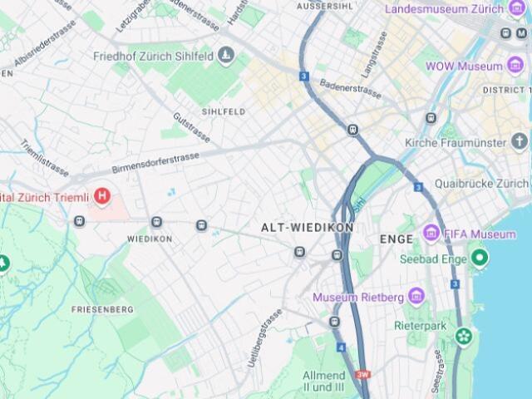Select the tram stop left of Triemli hospital

(x=80, y=222)
